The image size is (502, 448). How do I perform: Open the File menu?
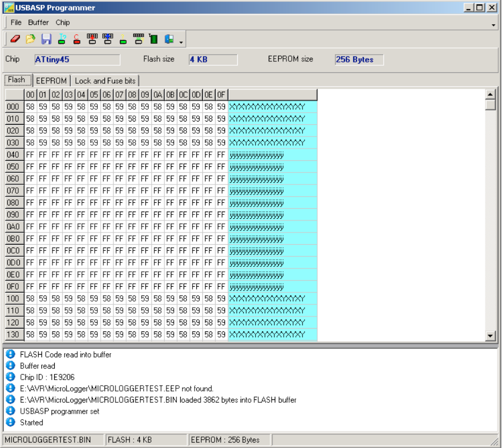coord(16,23)
